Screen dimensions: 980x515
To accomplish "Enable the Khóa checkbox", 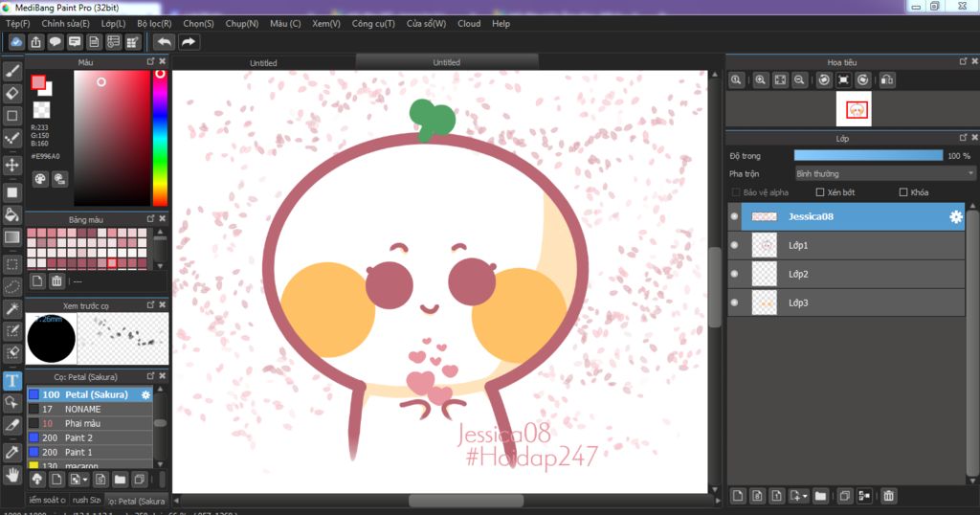I will click(903, 192).
